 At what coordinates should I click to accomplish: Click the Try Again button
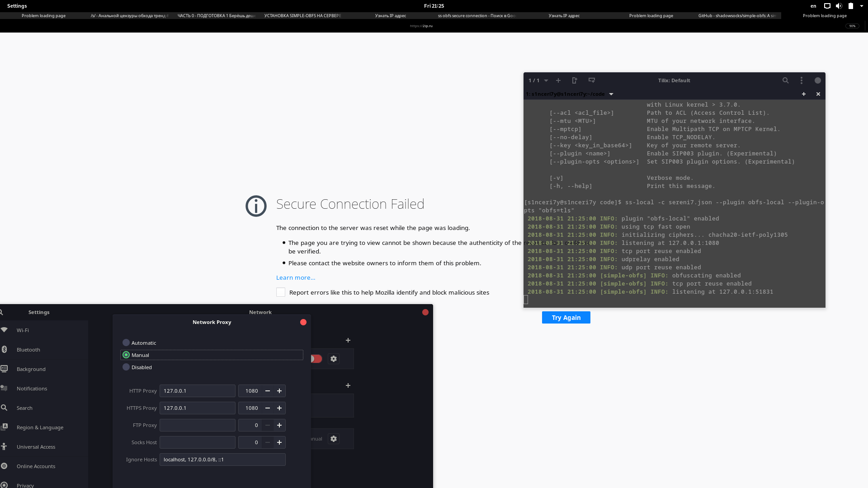click(x=566, y=318)
